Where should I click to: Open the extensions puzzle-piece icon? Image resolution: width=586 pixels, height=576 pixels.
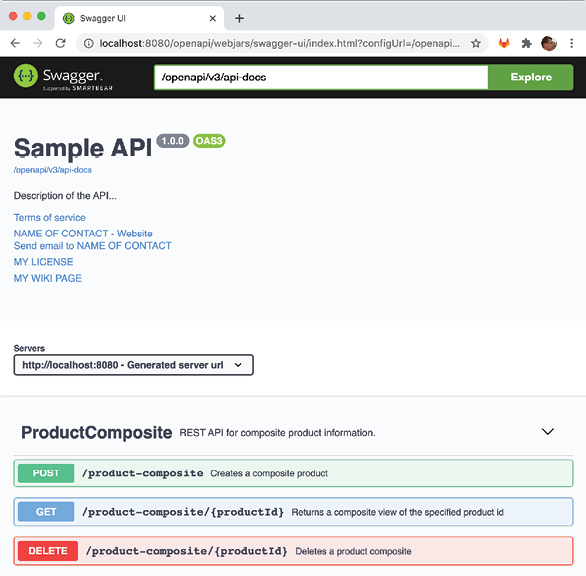pos(527,43)
